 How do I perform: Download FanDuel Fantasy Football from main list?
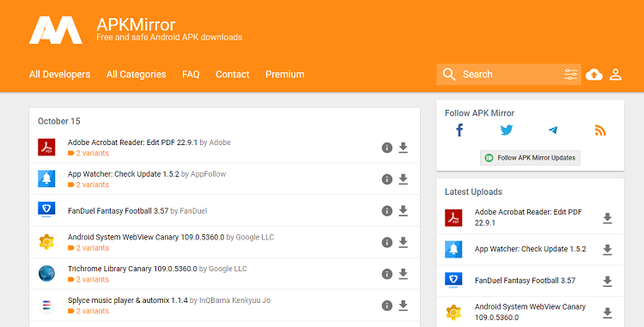(404, 211)
